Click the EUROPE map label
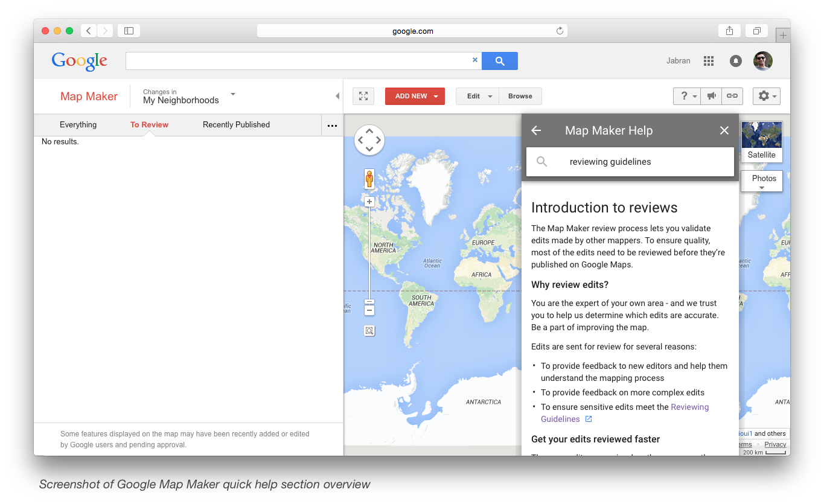This screenshot has height=504, width=824. point(483,243)
